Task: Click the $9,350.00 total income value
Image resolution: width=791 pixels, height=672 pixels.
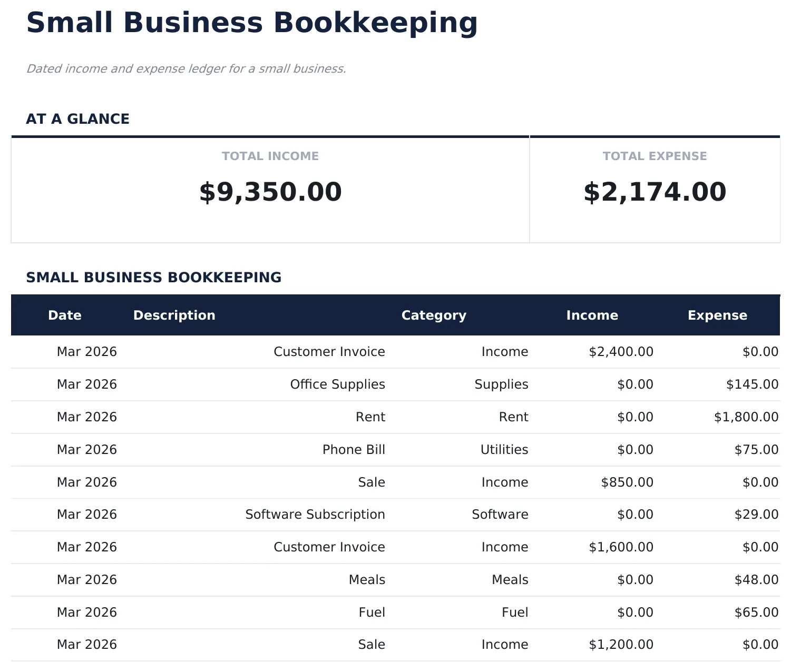Action: coord(269,192)
